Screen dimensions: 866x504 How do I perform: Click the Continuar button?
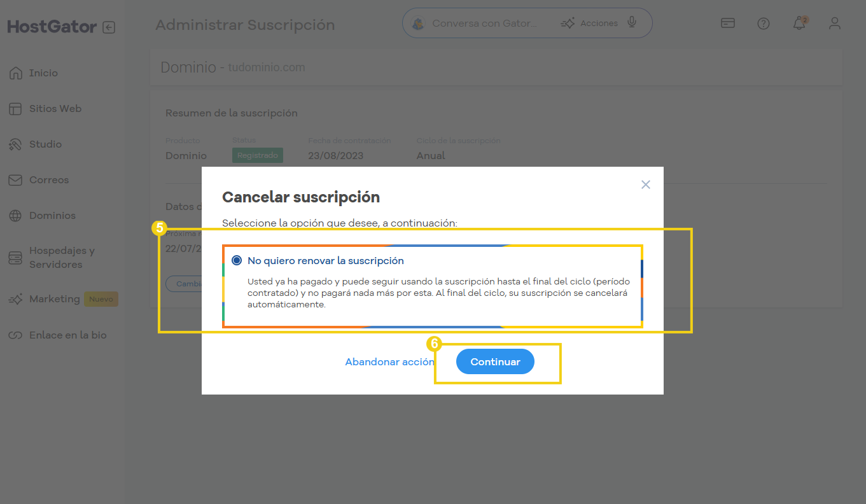pyautogui.click(x=495, y=361)
